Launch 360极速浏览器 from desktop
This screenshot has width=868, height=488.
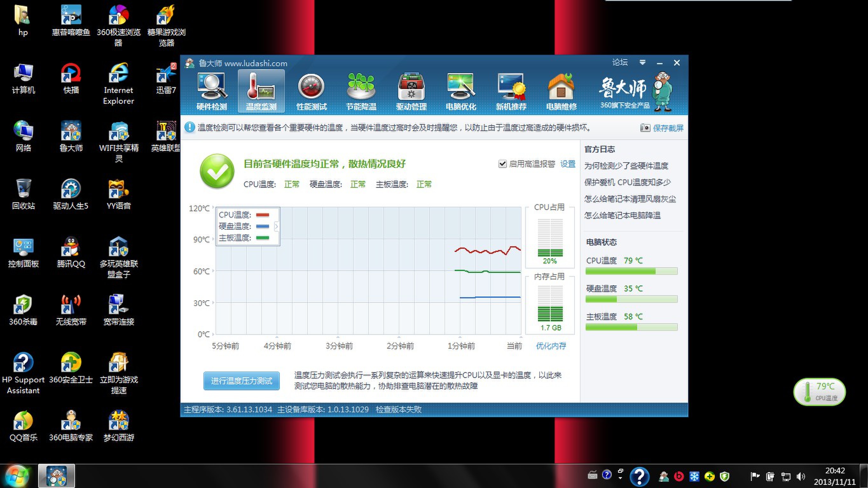tap(118, 25)
